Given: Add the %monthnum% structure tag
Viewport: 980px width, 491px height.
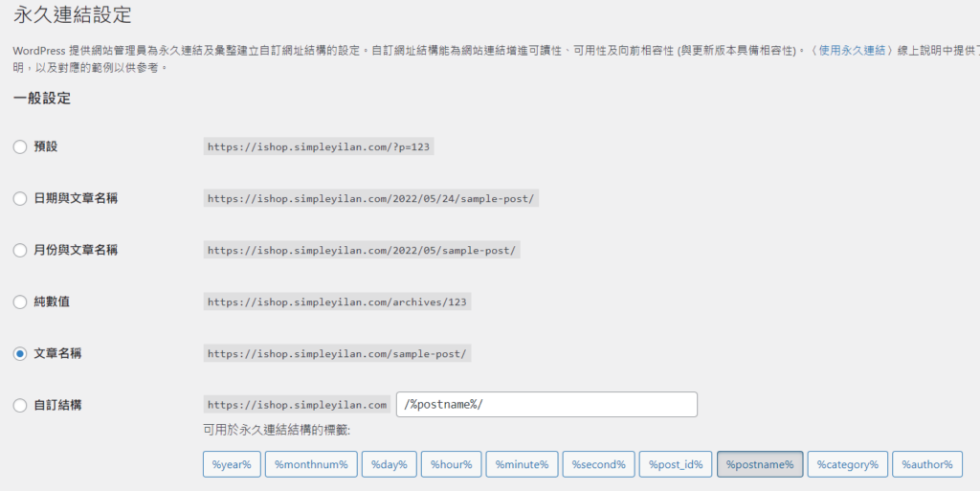Looking at the screenshot, I should pyautogui.click(x=312, y=464).
